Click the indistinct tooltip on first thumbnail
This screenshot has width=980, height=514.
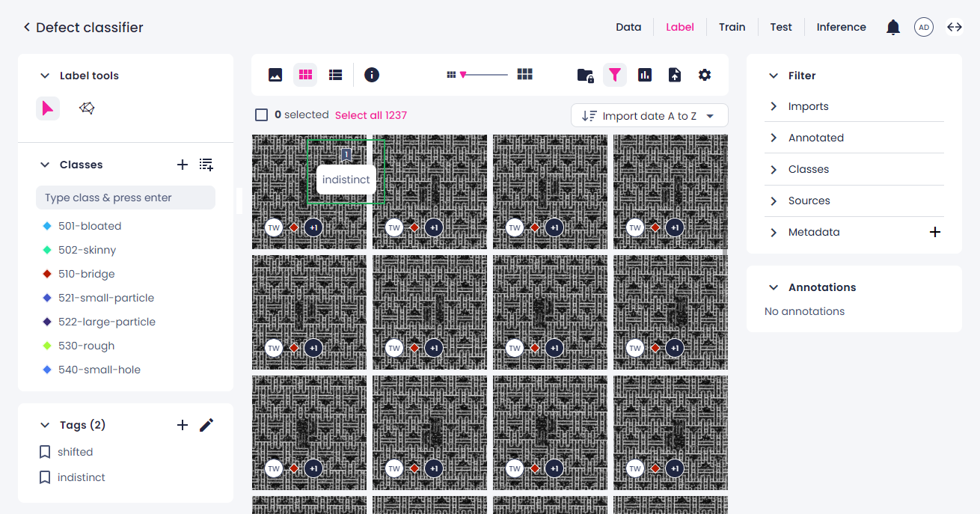tap(346, 180)
